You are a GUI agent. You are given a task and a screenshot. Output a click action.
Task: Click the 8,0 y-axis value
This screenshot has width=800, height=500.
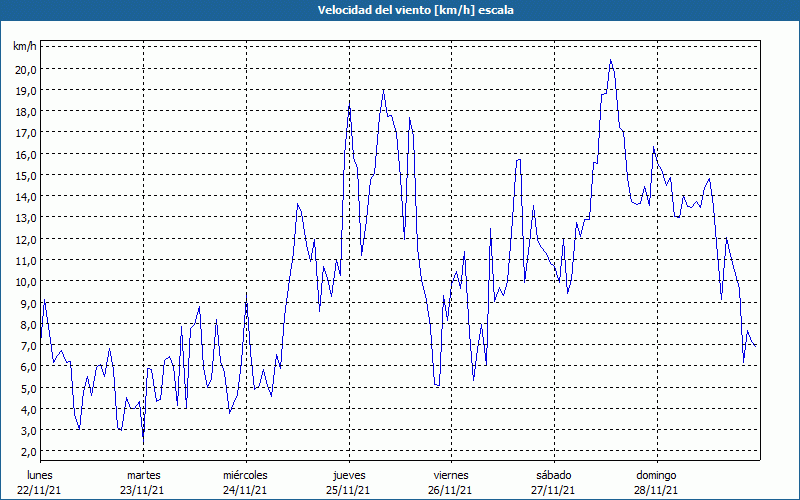pos(28,324)
